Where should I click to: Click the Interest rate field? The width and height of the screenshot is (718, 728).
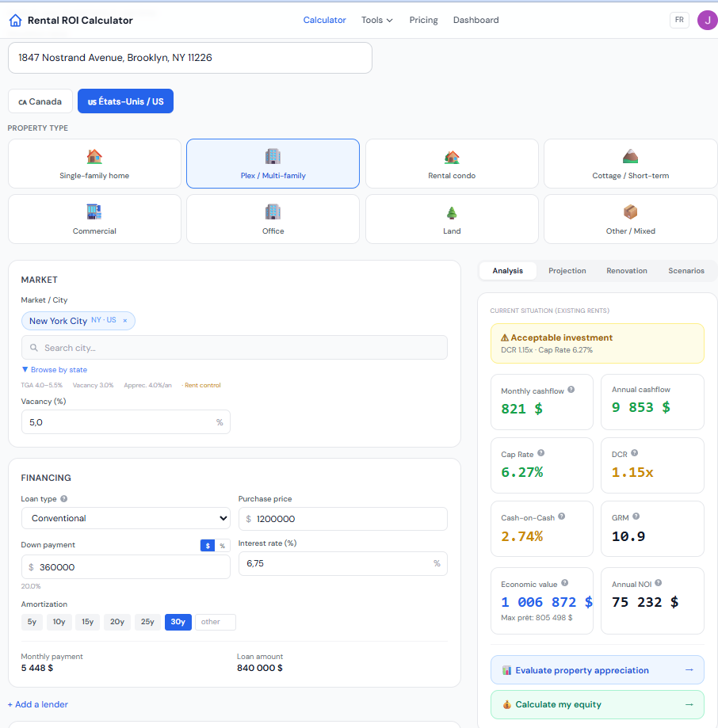tap(342, 564)
